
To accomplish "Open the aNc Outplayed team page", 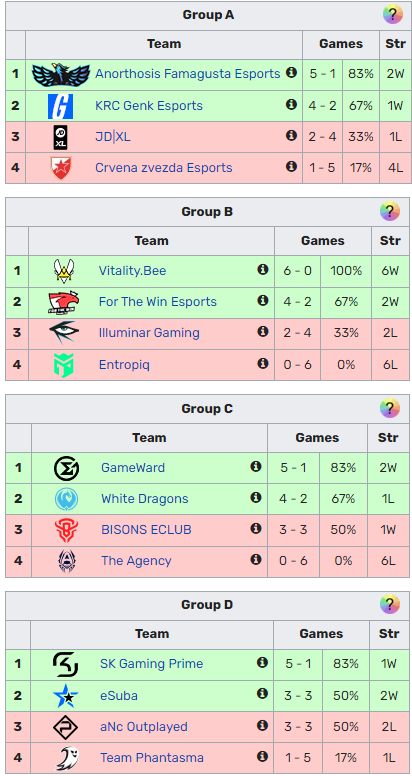I will coord(144,727).
